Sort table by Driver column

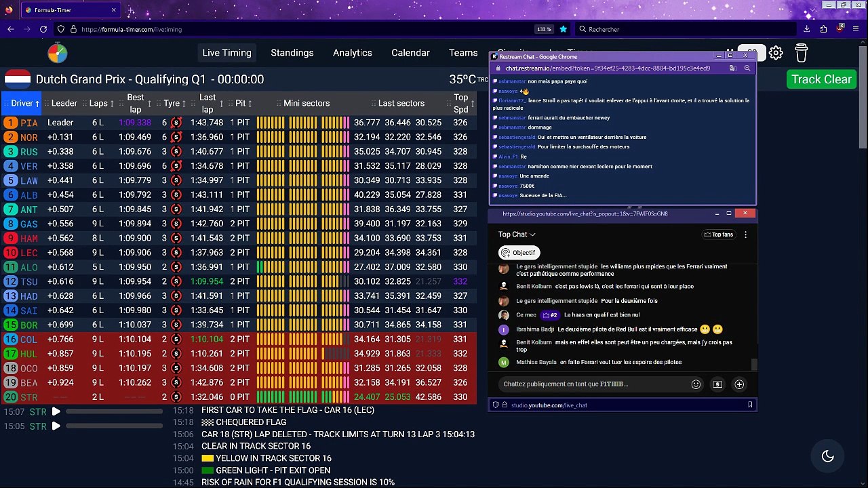click(25, 103)
